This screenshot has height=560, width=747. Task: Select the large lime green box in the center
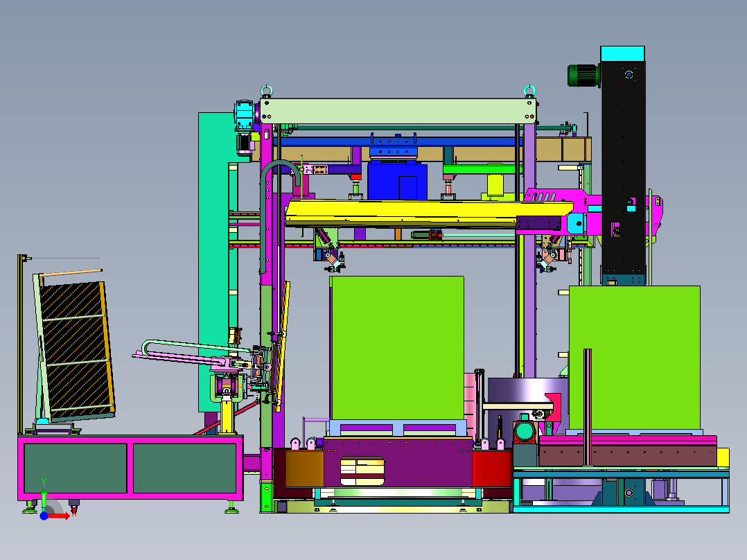(397, 348)
